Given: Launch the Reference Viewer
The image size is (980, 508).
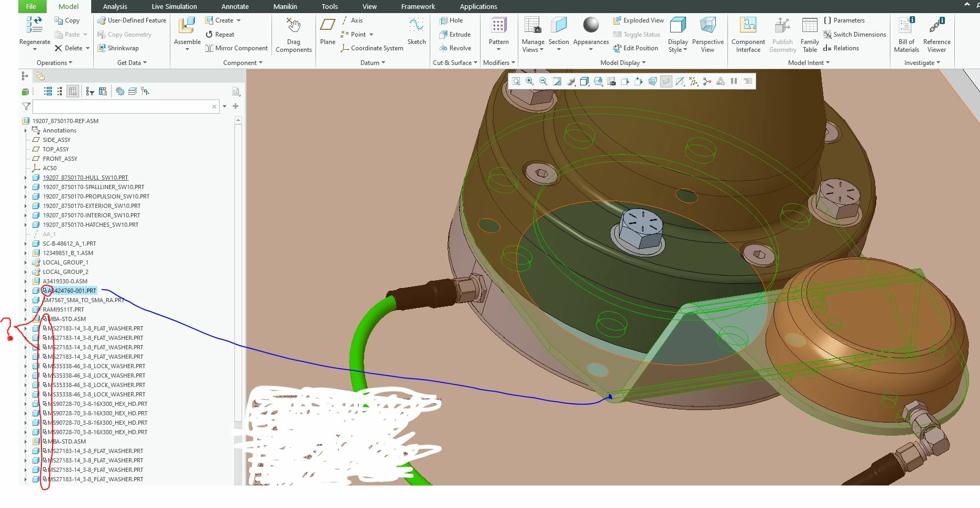Looking at the screenshot, I should (937, 35).
